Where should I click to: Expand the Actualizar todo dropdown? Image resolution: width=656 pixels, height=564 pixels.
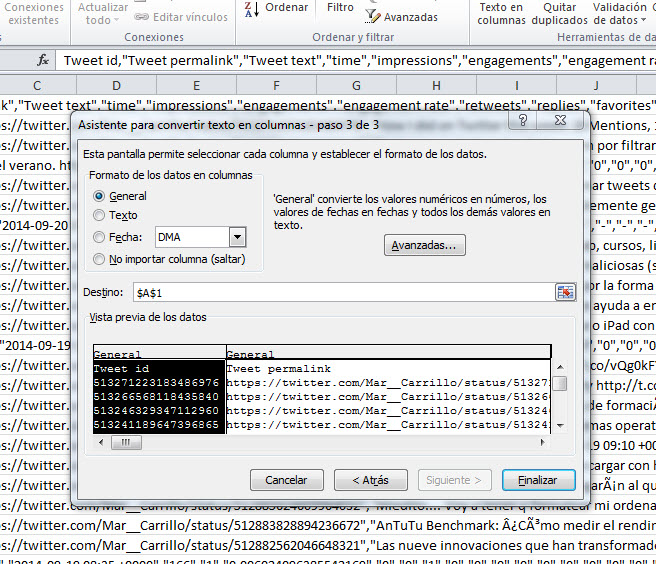118,20
